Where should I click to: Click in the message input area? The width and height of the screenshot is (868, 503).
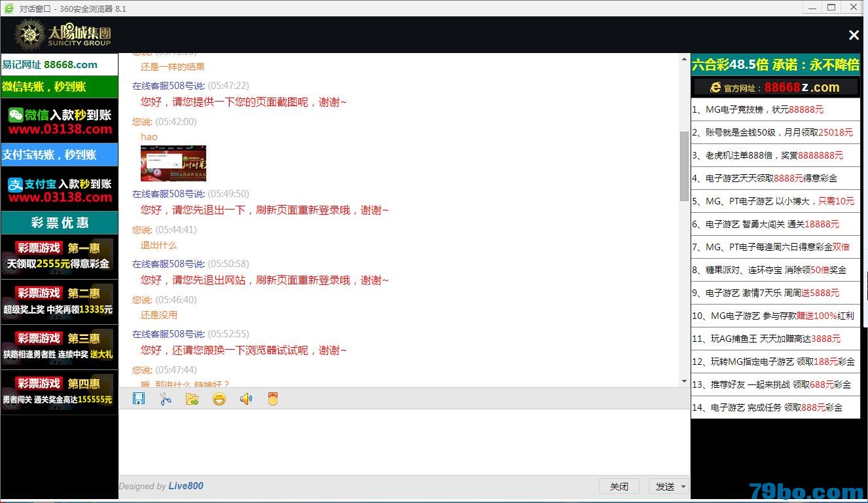coord(404,442)
